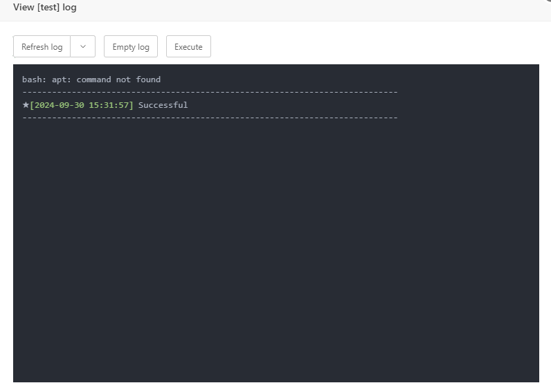The height and width of the screenshot is (392, 551).
Task: Click the Empty log button
Action: pyautogui.click(x=131, y=46)
